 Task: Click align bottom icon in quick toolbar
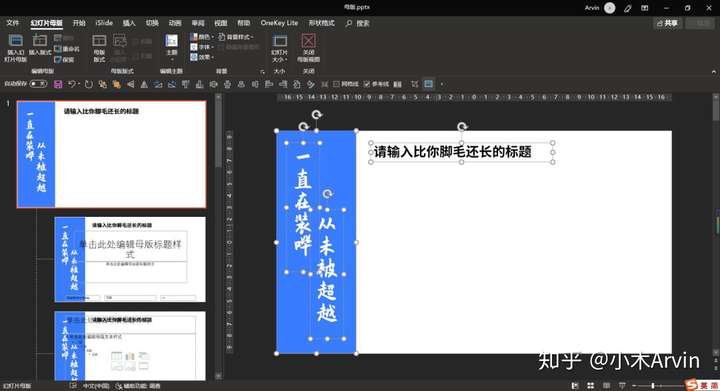(x=199, y=84)
